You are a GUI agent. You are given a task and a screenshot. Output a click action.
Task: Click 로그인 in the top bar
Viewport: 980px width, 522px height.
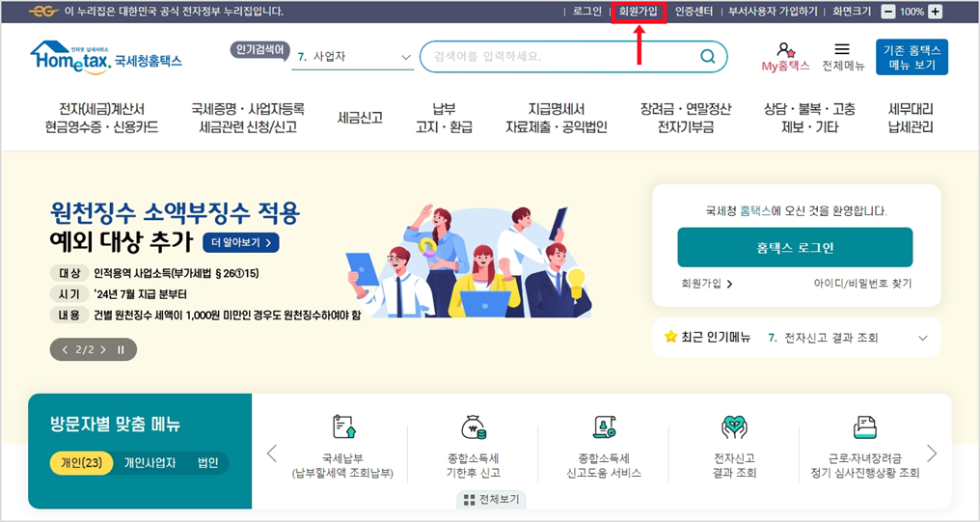click(587, 12)
